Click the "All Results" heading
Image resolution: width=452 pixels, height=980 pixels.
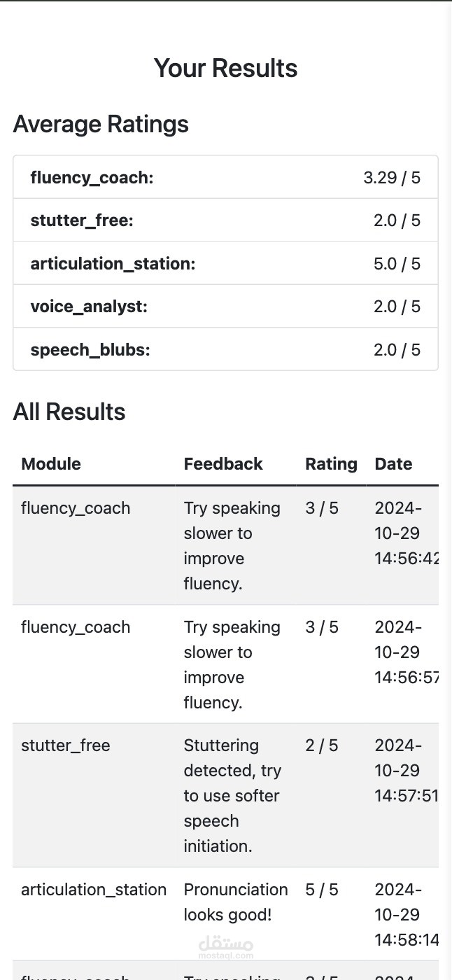(x=69, y=412)
